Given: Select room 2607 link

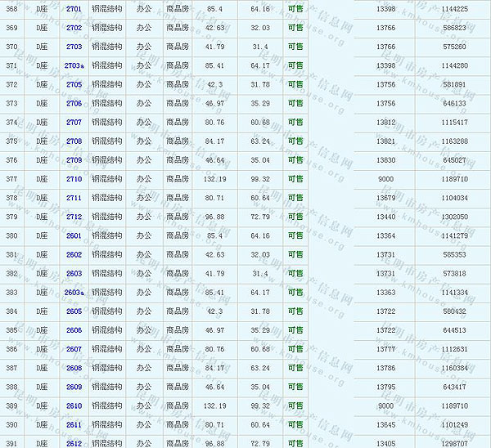Looking at the screenshot, I should (74, 349).
